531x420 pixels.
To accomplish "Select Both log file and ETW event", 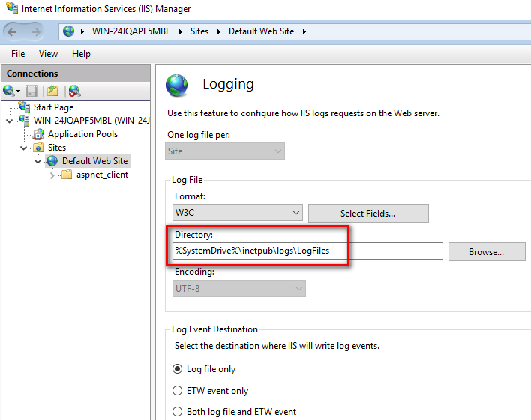I will coord(178,412).
